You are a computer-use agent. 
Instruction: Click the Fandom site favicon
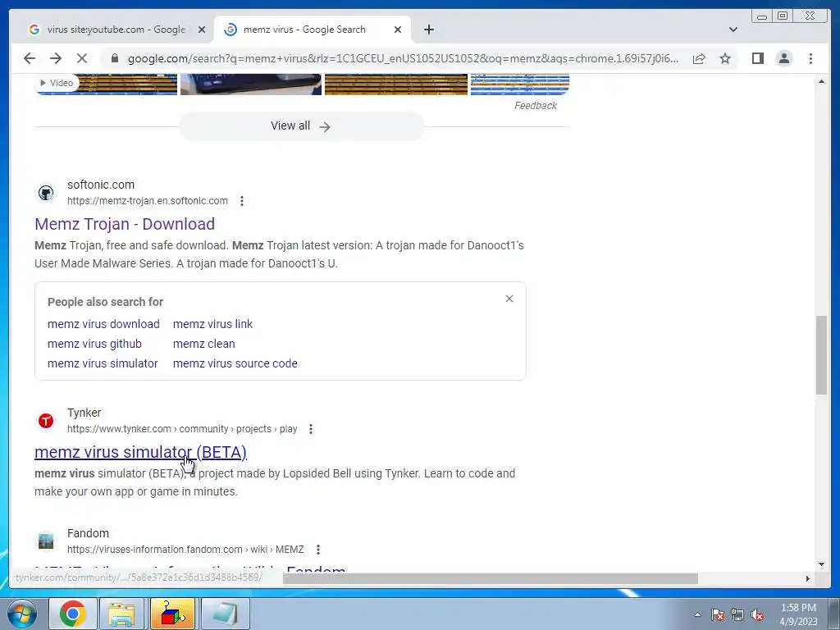pyautogui.click(x=46, y=541)
